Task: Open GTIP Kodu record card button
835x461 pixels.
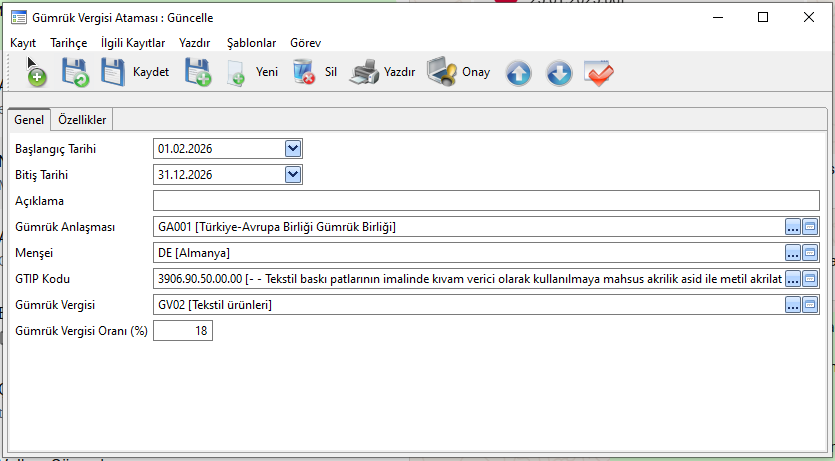Action: coord(811,279)
